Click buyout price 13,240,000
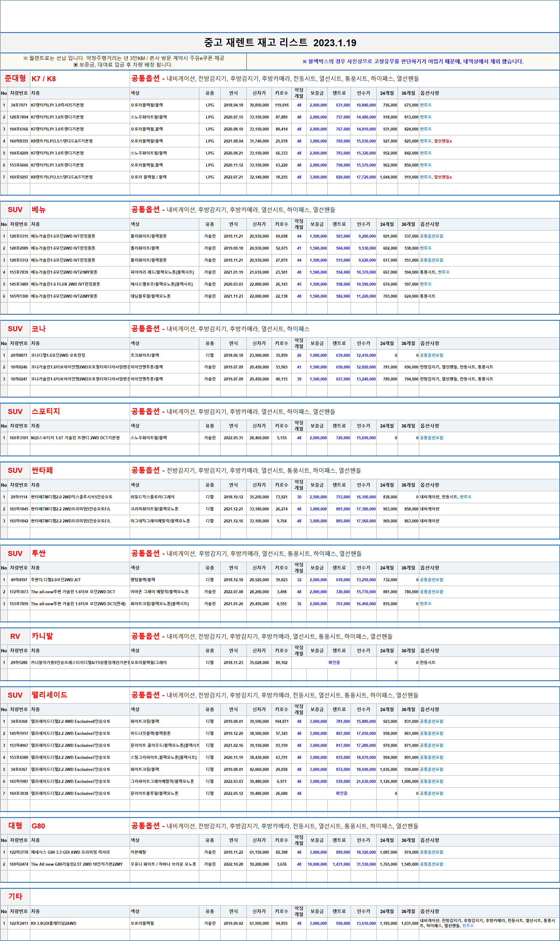 click(x=366, y=379)
